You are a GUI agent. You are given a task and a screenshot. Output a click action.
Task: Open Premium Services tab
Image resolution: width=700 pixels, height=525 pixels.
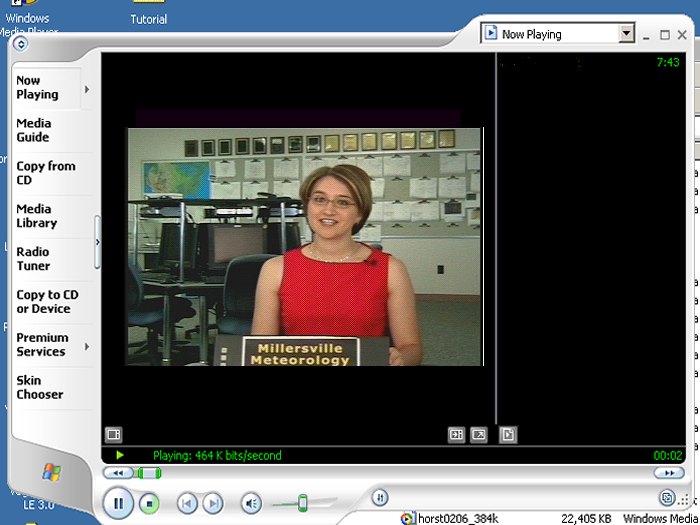(42, 344)
